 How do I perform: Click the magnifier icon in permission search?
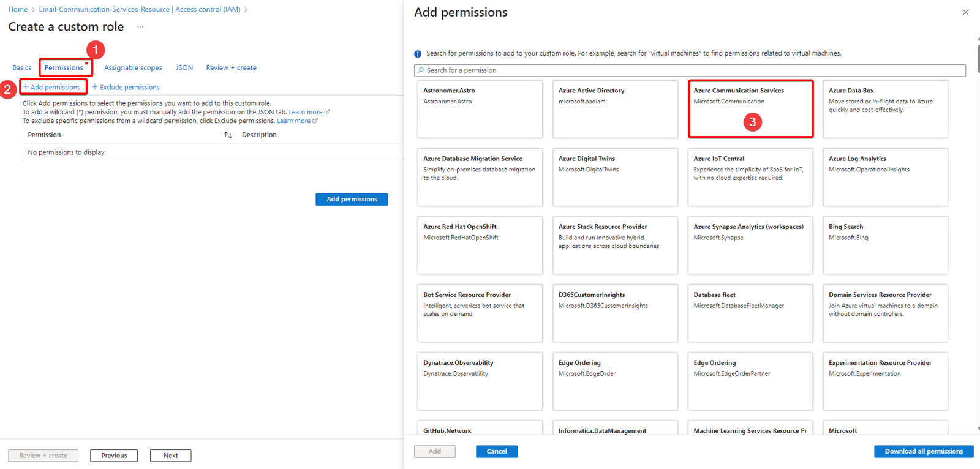[x=421, y=70]
